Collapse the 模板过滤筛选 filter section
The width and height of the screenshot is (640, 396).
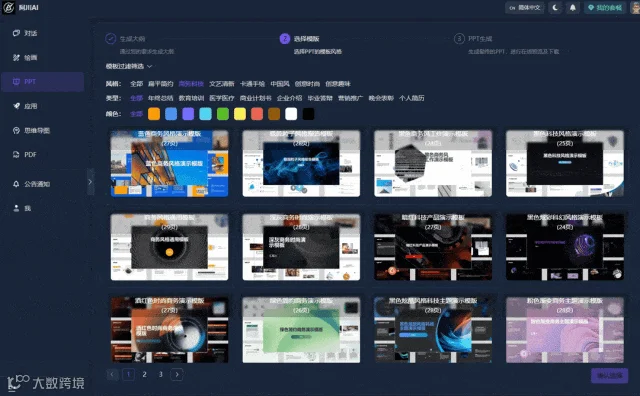tap(129, 66)
